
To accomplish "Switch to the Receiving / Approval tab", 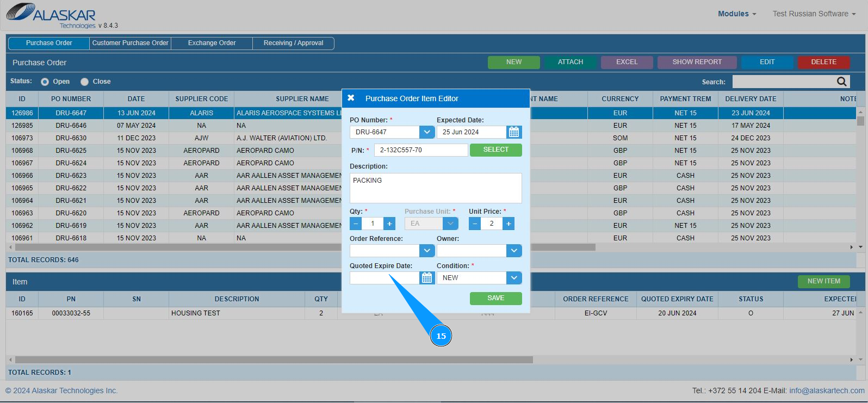I will 294,43.
